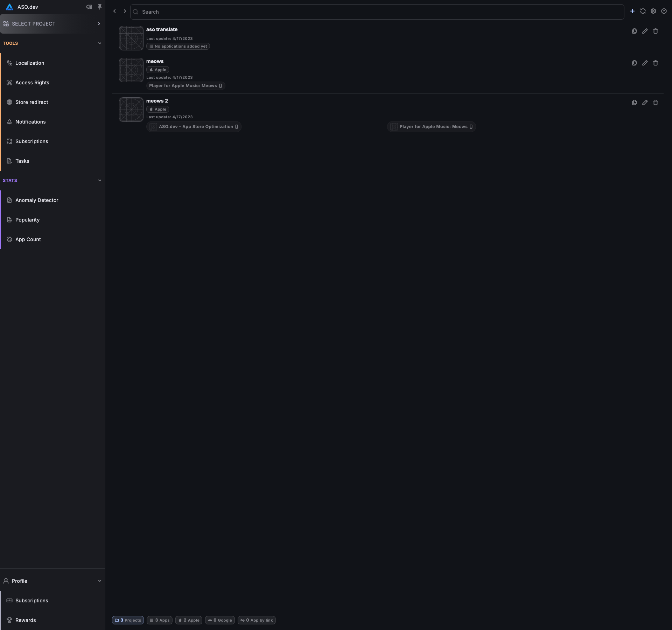Open help via the question mark icon

tap(664, 12)
